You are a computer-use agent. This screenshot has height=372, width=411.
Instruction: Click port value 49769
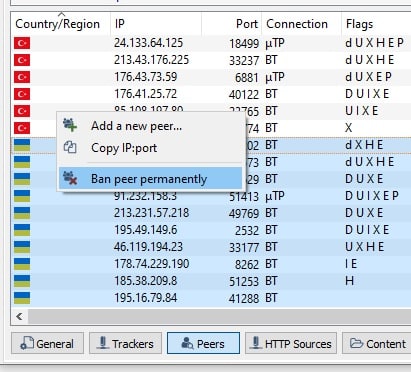coord(244,213)
